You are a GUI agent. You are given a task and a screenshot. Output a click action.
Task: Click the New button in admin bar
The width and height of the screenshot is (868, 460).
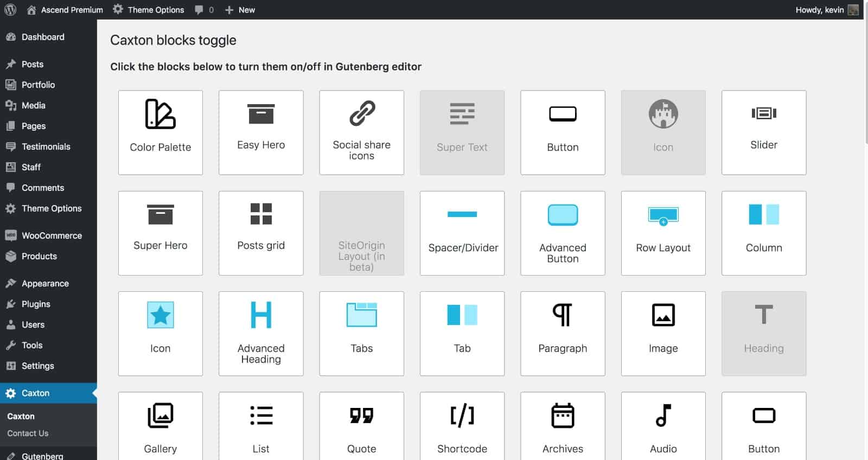(239, 10)
